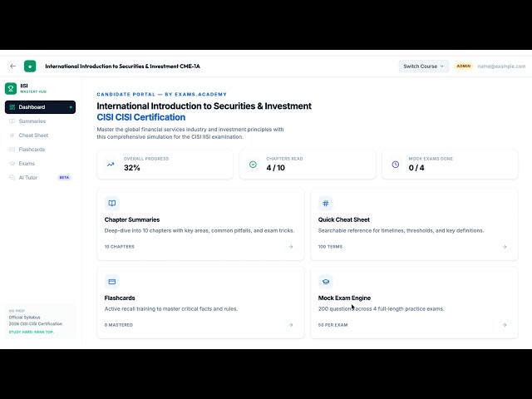This screenshot has height=399, width=532.
Task: Click the AI Tutor chat icon in sidebar
Action: [12, 177]
